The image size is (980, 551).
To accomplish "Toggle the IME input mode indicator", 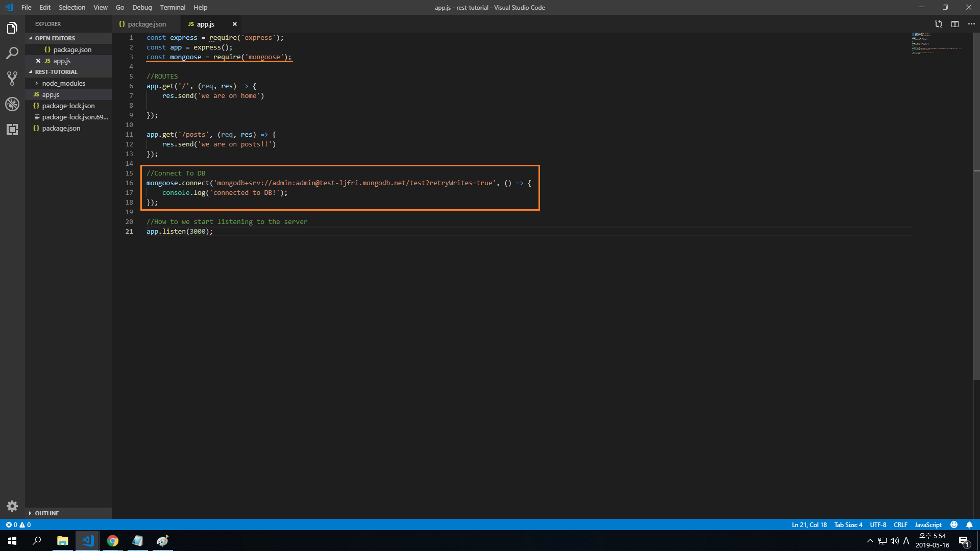I will [x=906, y=541].
